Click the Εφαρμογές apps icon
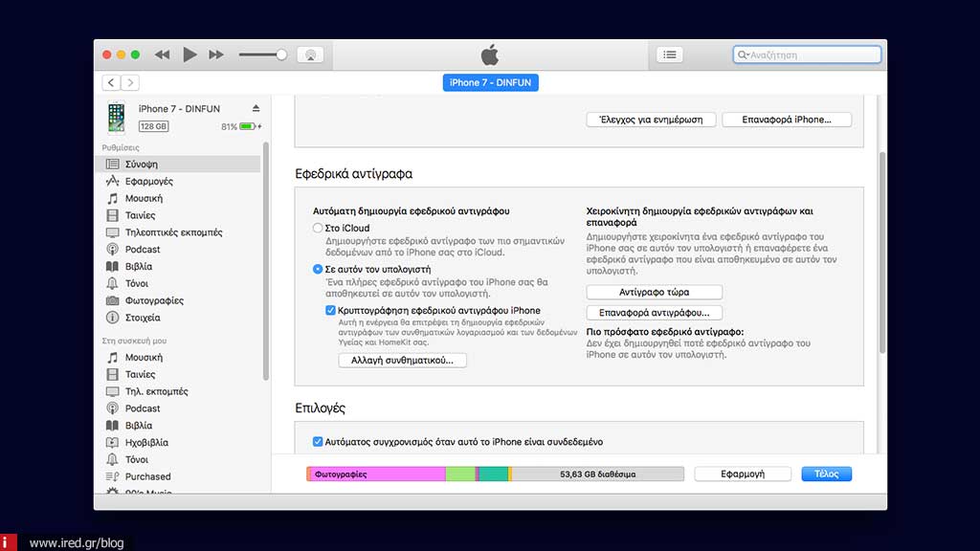The width and height of the screenshot is (980, 551). point(113,181)
